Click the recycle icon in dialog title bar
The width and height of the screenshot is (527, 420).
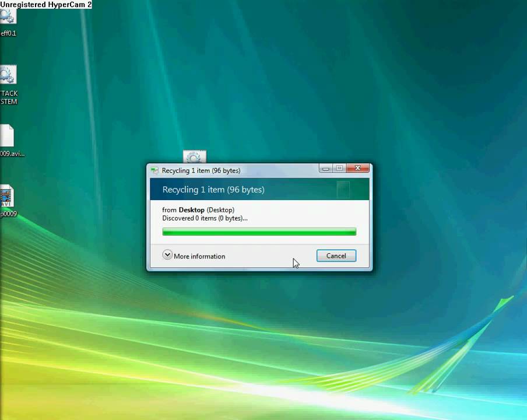coord(154,170)
